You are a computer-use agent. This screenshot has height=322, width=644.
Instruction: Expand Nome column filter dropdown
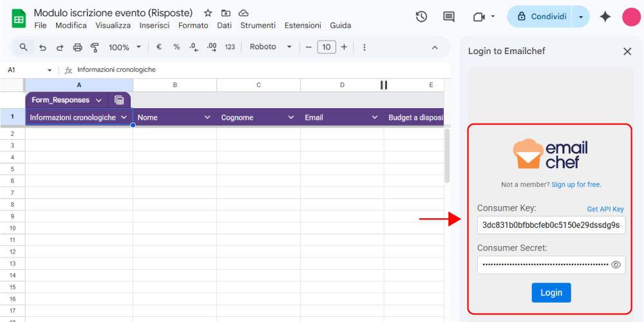pyautogui.click(x=207, y=117)
